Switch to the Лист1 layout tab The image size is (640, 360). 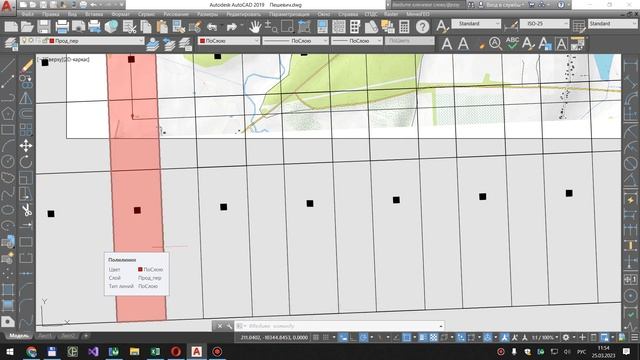[45, 336]
